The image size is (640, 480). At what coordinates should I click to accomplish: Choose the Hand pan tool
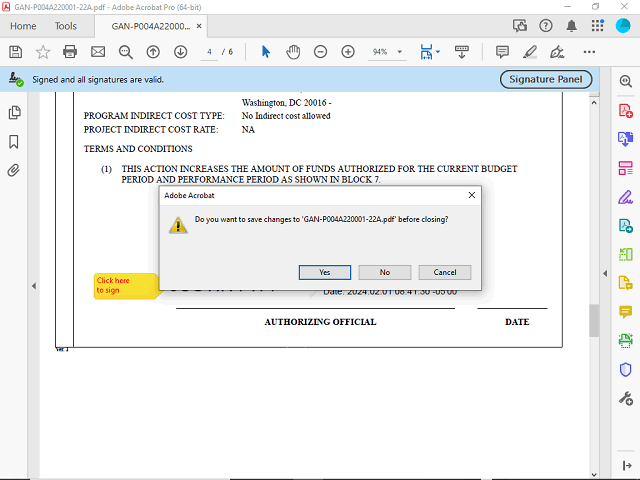coord(293,52)
